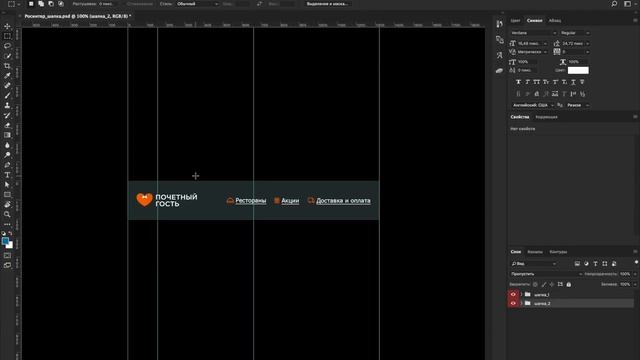Viewport: 640px width, 360px height.
Task: Hide the шапка_2 layer group
Action: (x=513, y=303)
